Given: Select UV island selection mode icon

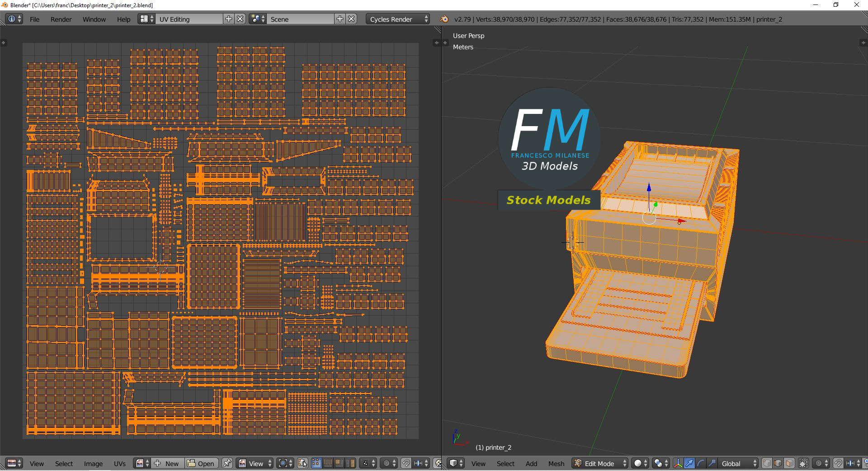Looking at the screenshot, I should 350,463.
